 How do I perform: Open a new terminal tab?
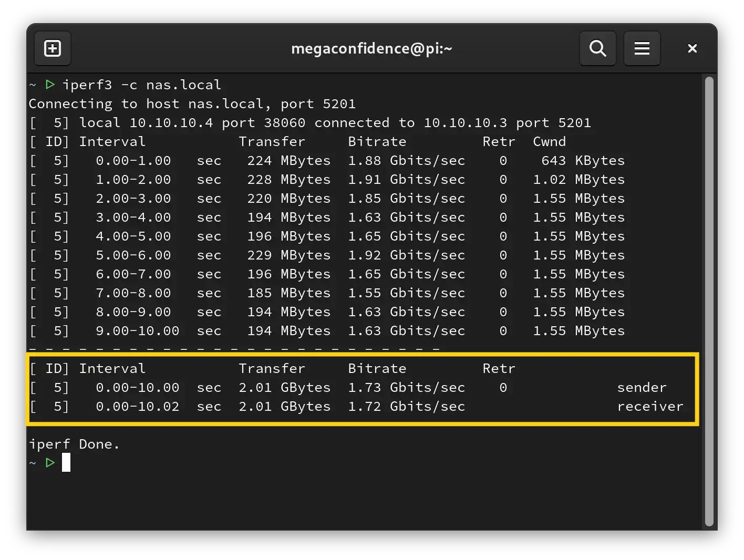tap(53, 48)
